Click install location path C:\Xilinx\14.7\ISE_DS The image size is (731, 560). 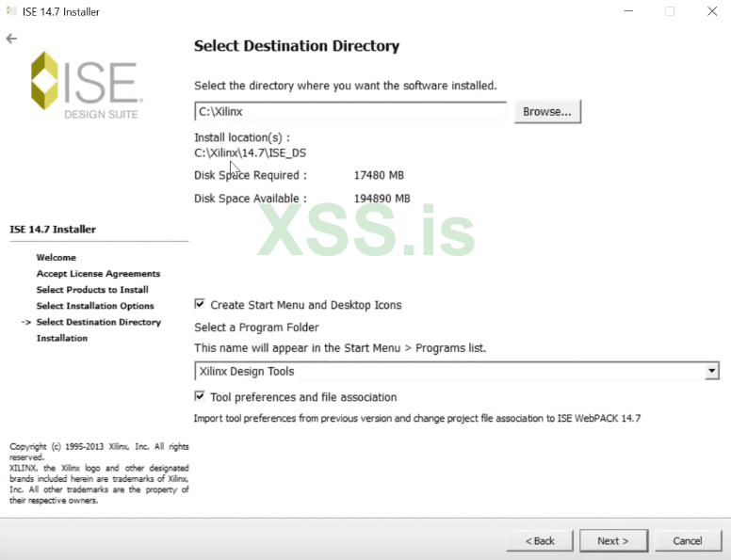pyautogui.click(x=250, y=152)
